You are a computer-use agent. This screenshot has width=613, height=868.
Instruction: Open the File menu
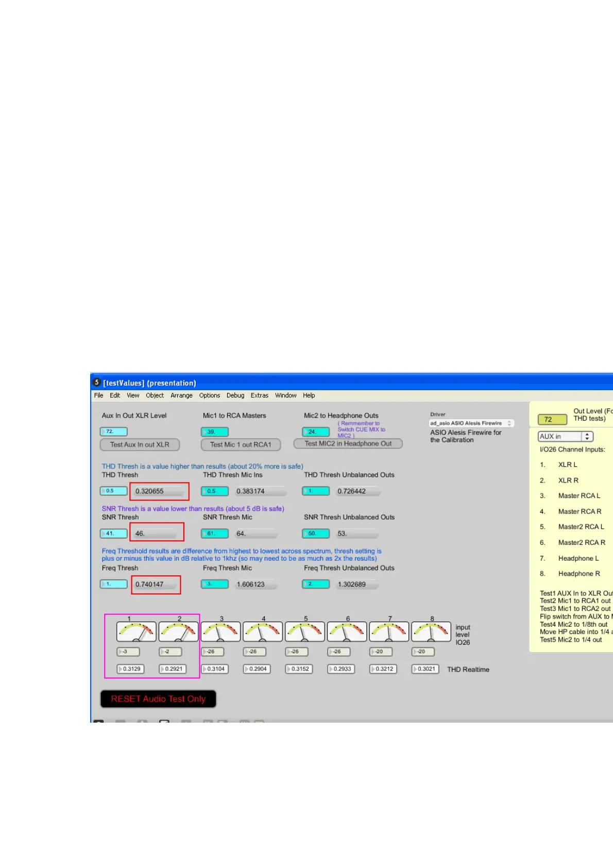[x=98, y=395]
